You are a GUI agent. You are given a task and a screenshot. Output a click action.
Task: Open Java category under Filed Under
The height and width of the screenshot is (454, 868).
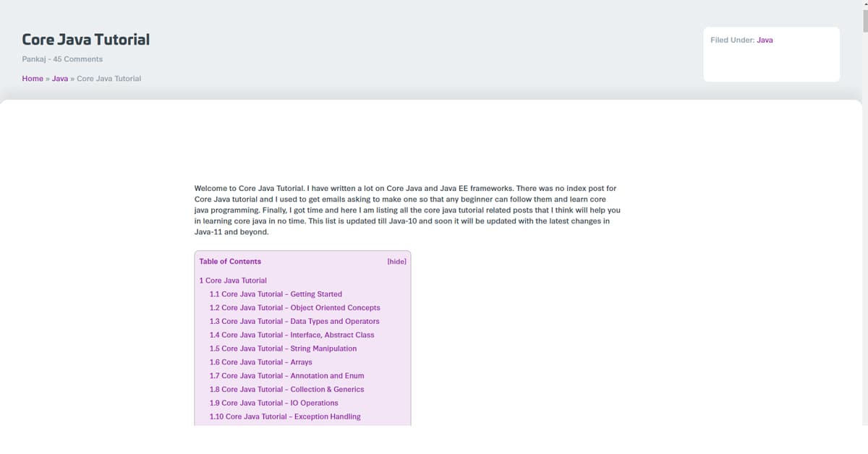click(765, 40)
